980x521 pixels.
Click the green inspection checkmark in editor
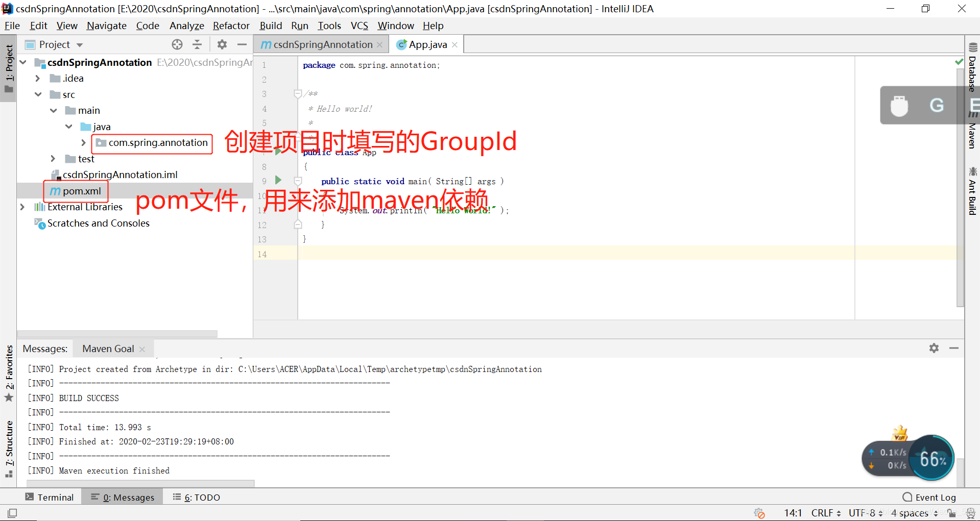tap(959, 62)
